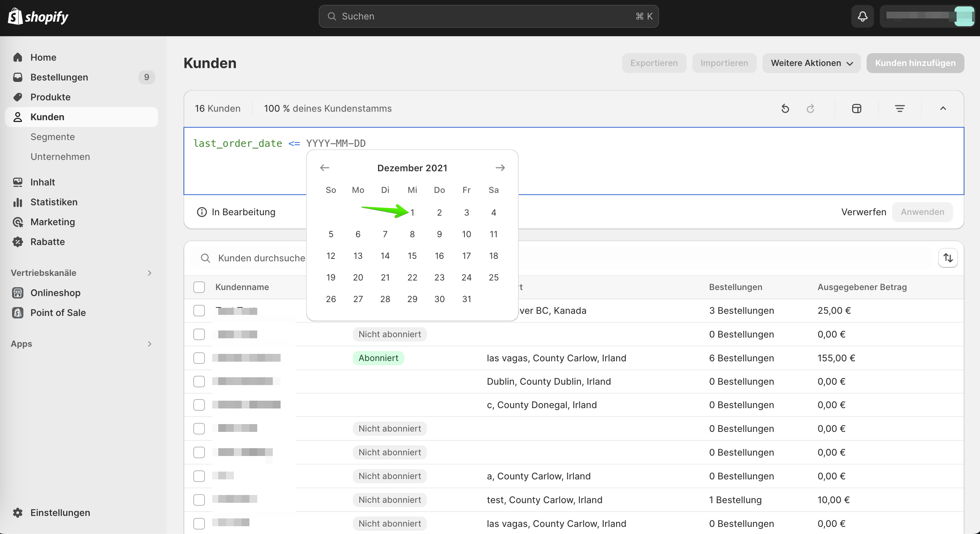The height and width of the screenshot is (534, 980).
Task: Check the County Donegal customer row
Action: [199, 405]
